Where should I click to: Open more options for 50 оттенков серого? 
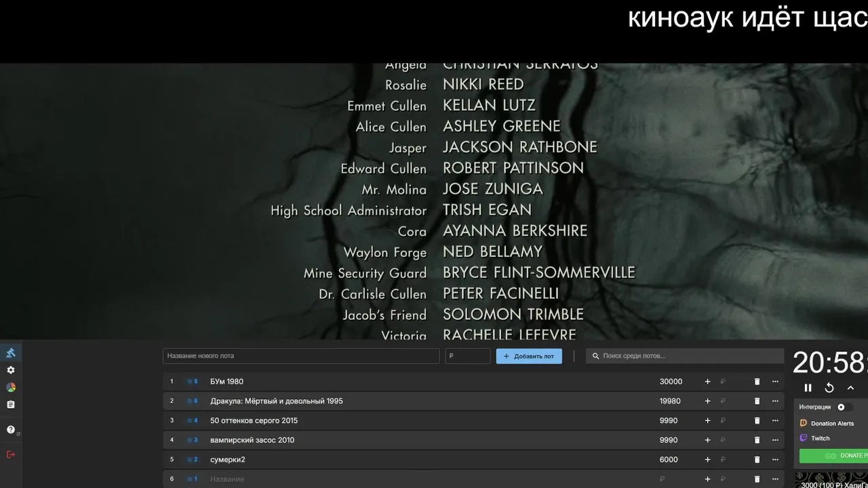pyautogui.click(x=775, y=421)
